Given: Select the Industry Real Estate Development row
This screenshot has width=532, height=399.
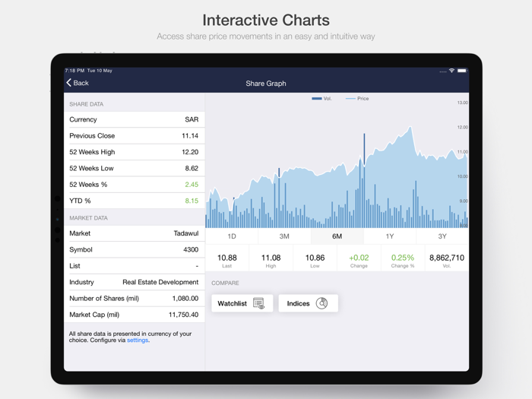Looking at the screenshot, I should [x=134, y=282].
